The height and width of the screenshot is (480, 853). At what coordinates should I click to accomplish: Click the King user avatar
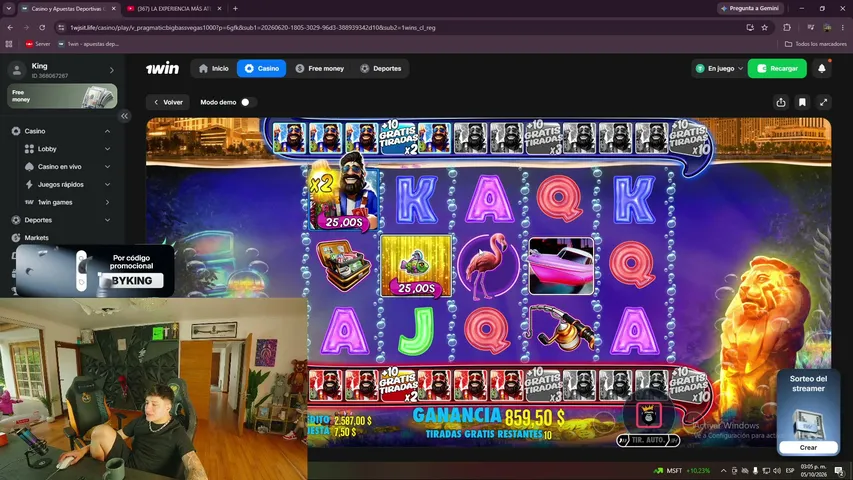[x=17, y=70]
